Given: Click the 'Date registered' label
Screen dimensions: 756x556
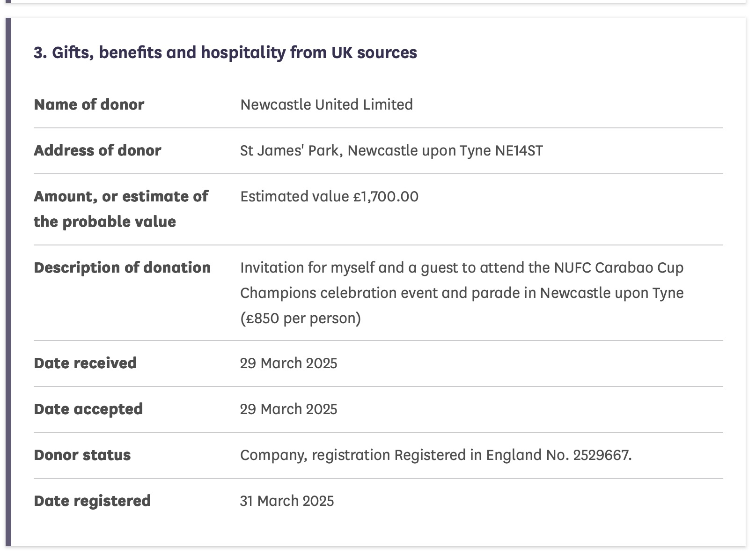Looking at the screenshot, I should [x=92, y=501].
